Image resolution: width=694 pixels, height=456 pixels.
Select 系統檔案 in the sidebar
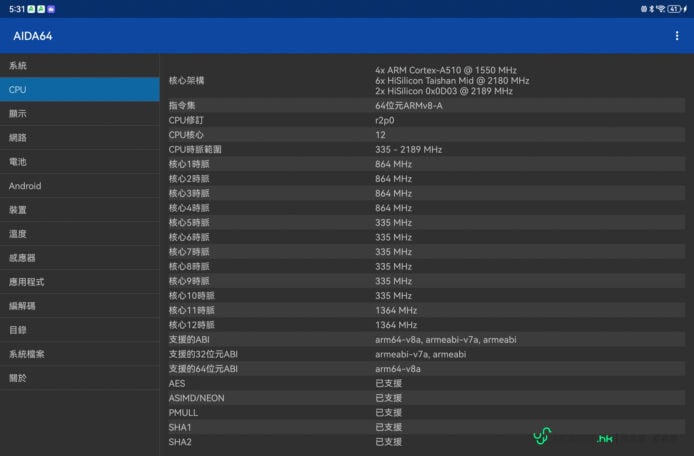coord(79,353)
